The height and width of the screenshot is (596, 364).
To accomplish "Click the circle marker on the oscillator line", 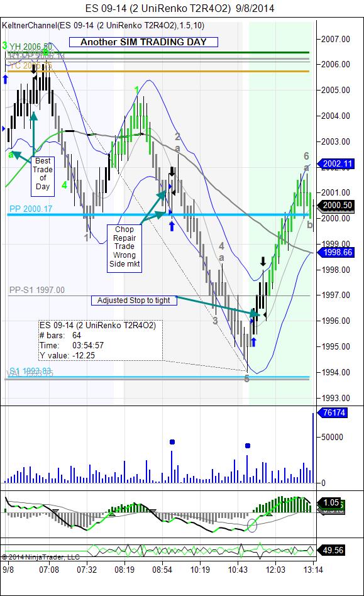I will [x=252, y=526].
